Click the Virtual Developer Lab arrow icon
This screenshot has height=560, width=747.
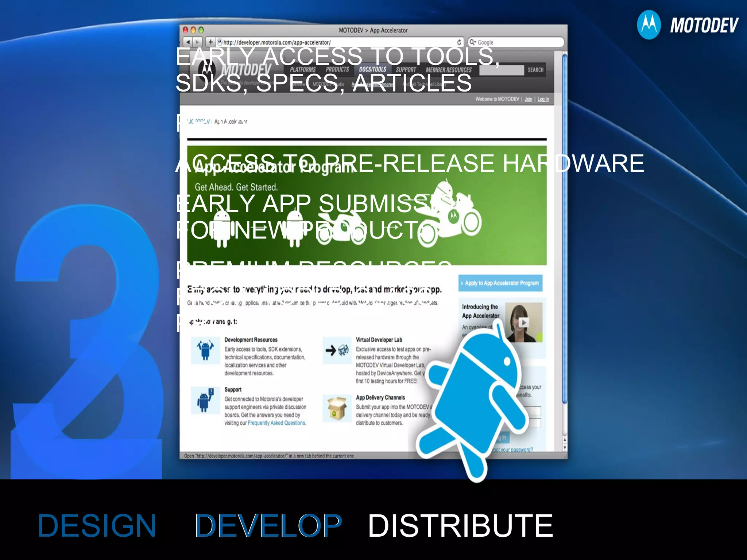click(337, 350)
